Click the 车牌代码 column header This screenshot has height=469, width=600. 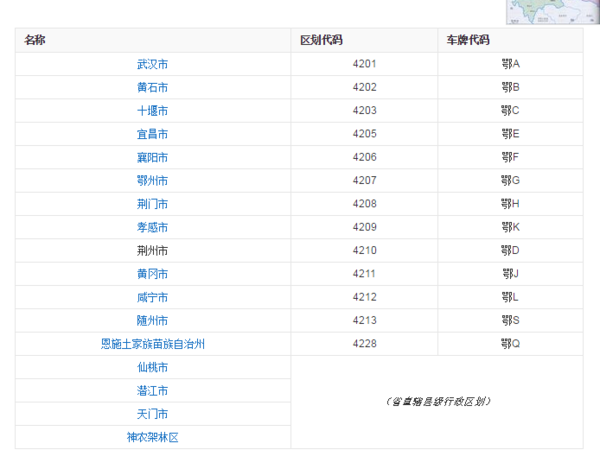468,40
